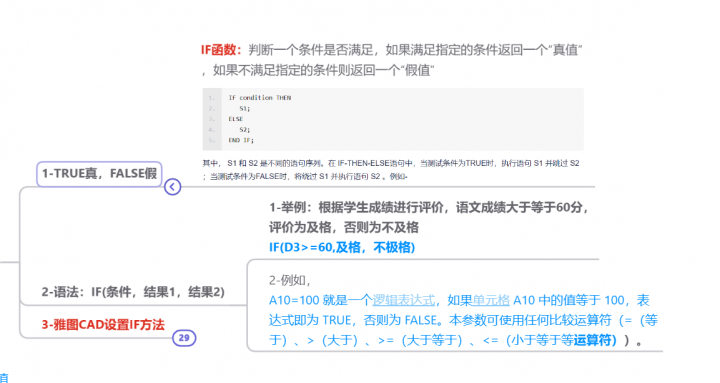
Task: Select the 2-语法：IF(条件，结果1，结果2) node
Action: (x=133, y=292)
